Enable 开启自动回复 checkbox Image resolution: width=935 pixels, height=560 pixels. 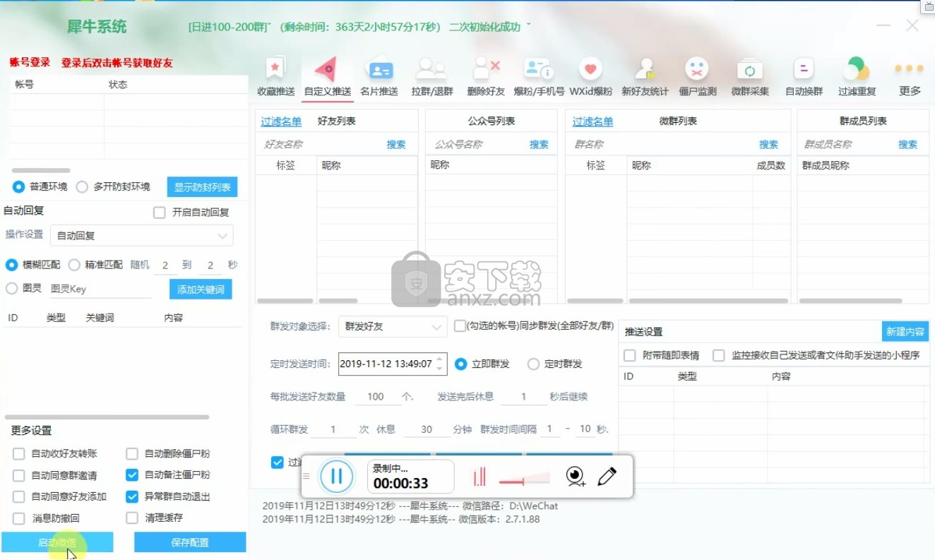tap(160, 212)
